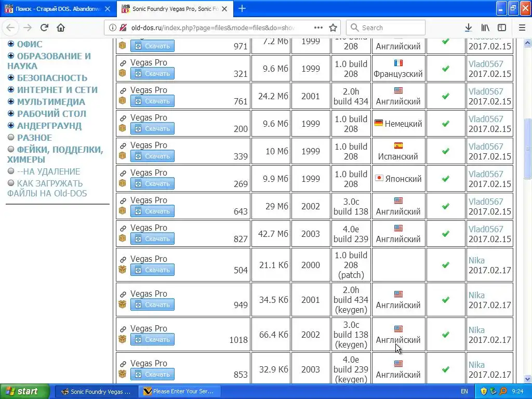Select the Sonic Foundry Vegas Pro browser tab
Viewport: 532px width, 399px height.
[175, 9]
